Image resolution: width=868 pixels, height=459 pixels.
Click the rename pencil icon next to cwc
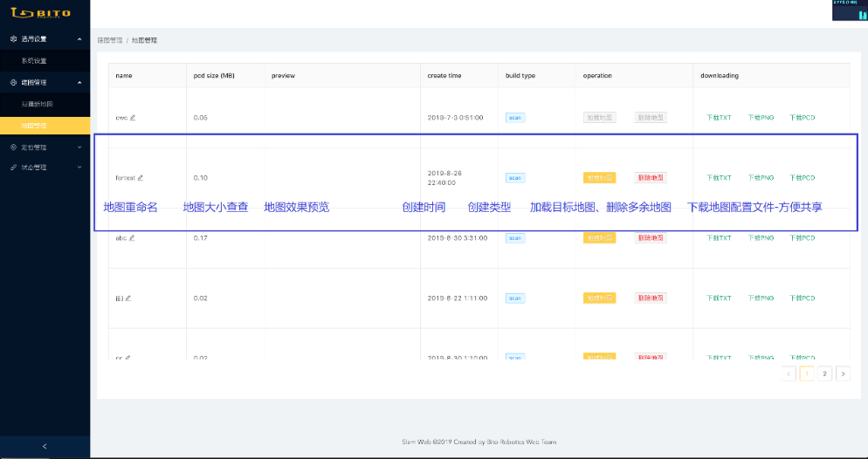133,117
